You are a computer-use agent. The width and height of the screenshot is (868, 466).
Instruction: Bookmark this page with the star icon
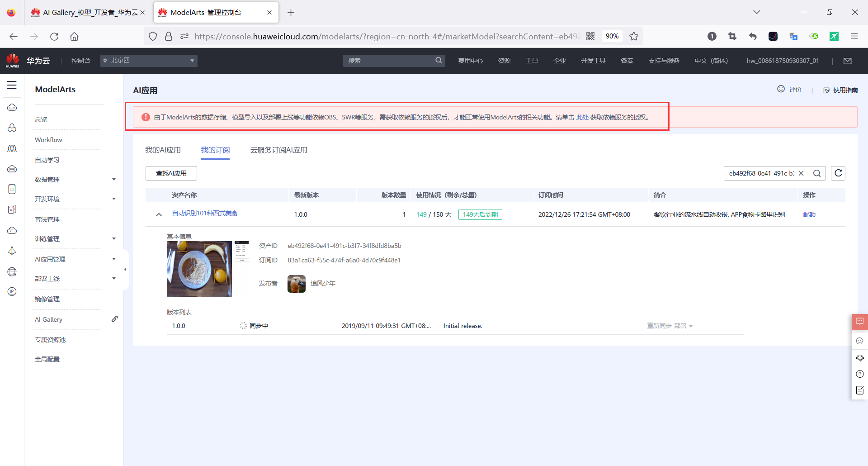tap(634, 36)
